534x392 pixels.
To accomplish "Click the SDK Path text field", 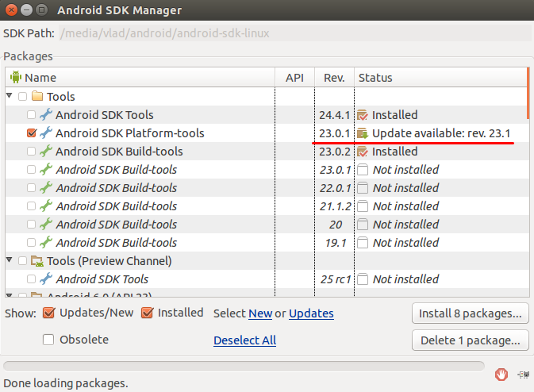I will (x=294, y=33).
